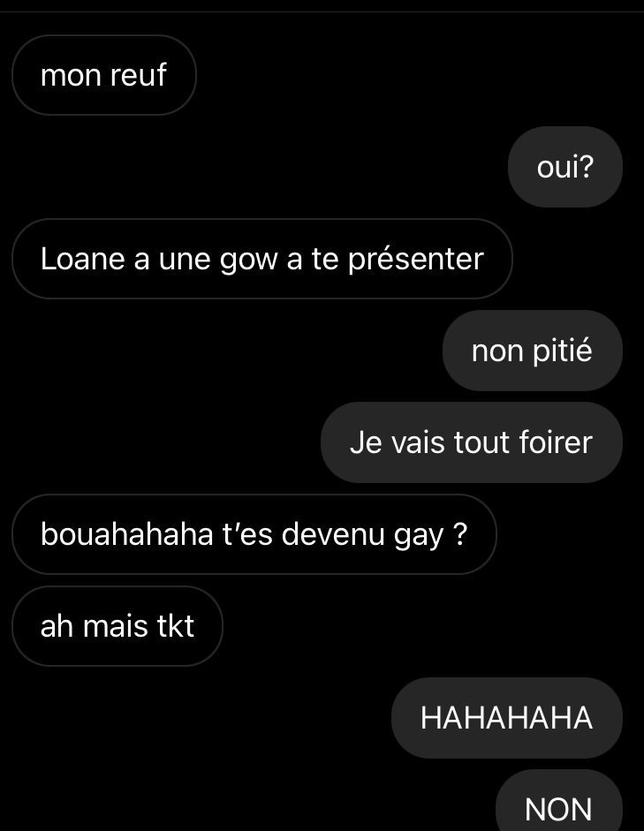Viewport: 644px width, 831px height.
Task: Select the "HAHAHAHA" sent bubble
Action: coord(507,718)
